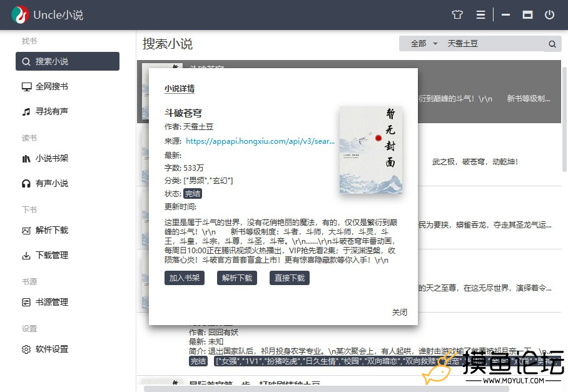Select 搜索小说 in the sidebar
568x392 pixels.
[x=68, y=61]
